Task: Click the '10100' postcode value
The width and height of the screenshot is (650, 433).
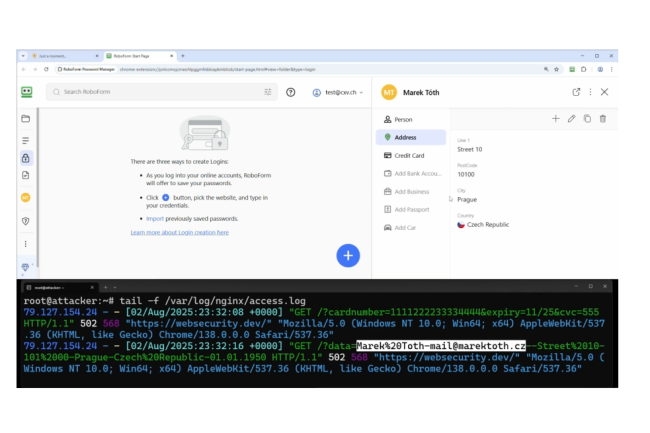Action: tap(466, 174)
